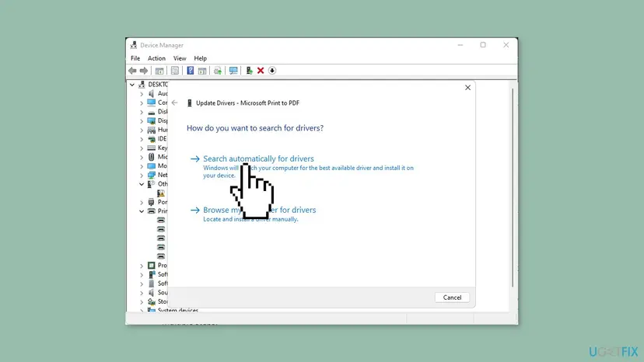644x362 pixels.
Task: Expand the Network adapters chevron
Action: [142, 176]
